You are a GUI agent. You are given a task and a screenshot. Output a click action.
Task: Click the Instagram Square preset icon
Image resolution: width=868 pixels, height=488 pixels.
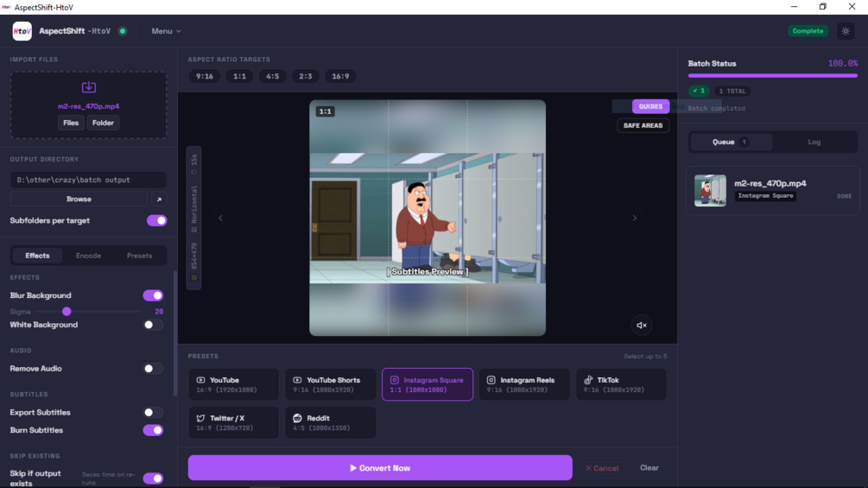click(395, 380)
